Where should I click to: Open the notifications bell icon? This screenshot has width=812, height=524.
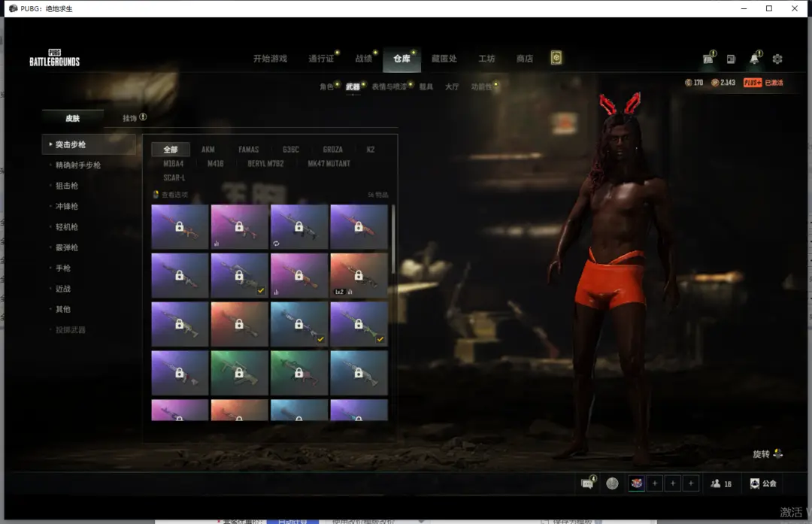pyautogui.click(x=755, y=59)
